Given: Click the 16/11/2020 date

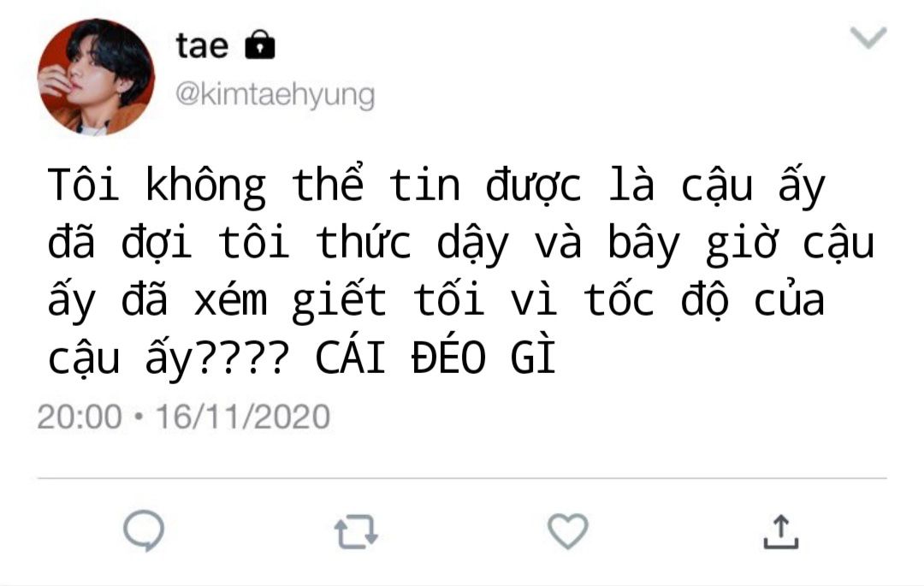Looking at the screenshot, I should [242, 417].
